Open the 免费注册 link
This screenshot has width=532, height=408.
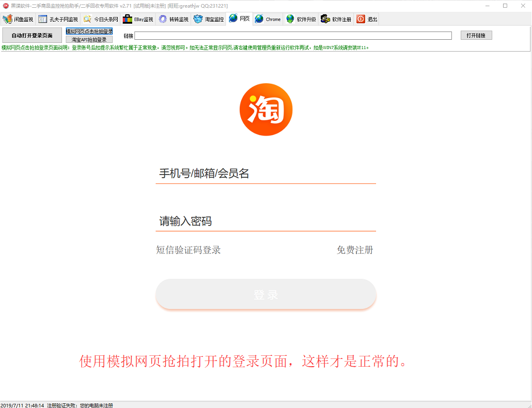(x=355, y=250)
